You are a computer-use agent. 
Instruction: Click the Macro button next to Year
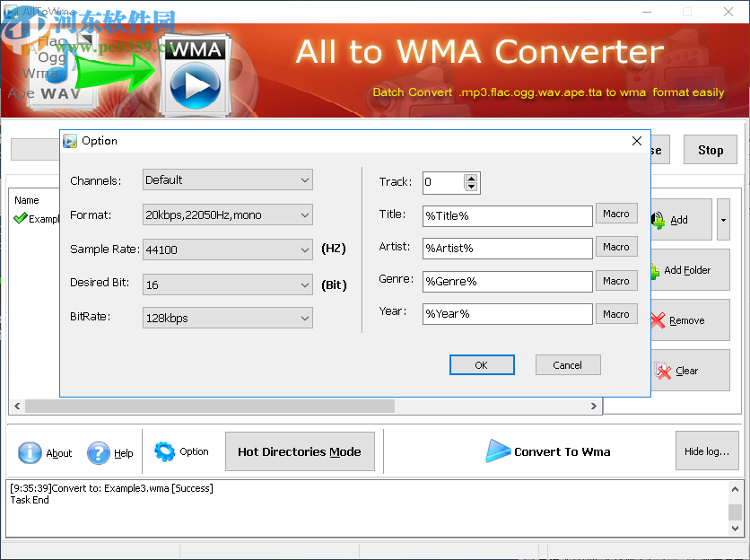pyautogui.click(x=616, y=313)
